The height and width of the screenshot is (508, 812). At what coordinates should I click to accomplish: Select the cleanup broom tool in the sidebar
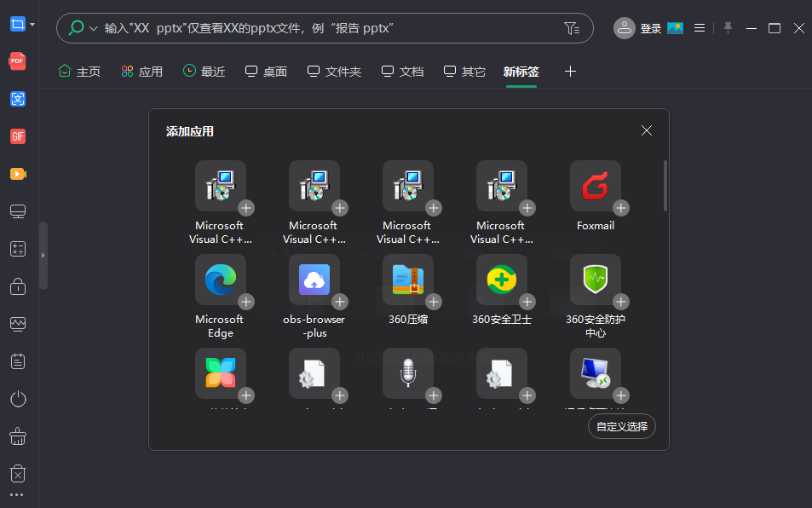click(18, 436)
